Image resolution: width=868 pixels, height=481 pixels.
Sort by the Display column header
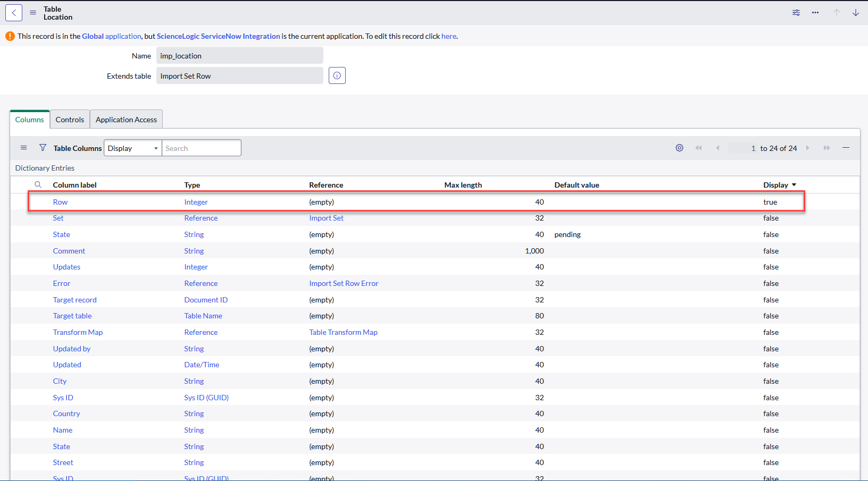click(775, 185)
